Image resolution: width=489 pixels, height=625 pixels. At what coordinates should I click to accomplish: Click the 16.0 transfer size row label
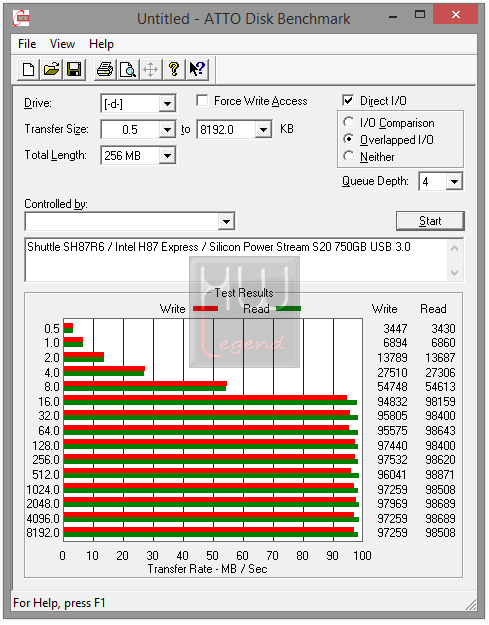click(x=49, y=401)
